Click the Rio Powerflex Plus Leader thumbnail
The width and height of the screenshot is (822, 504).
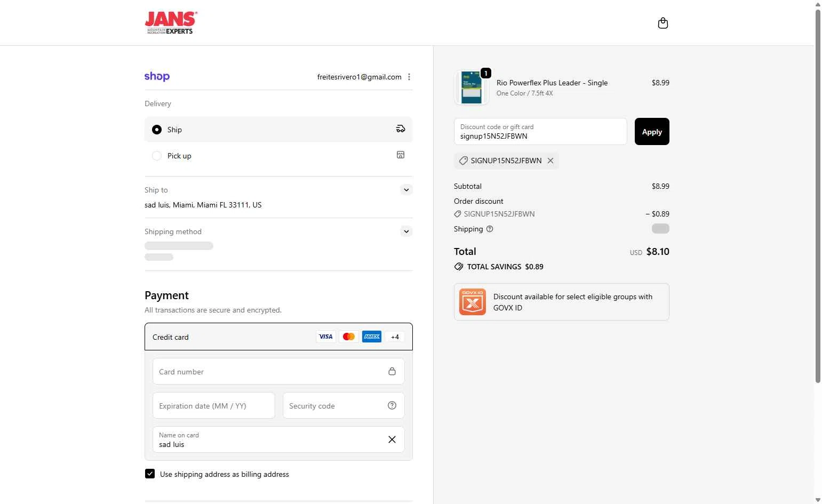click(472, 87)
